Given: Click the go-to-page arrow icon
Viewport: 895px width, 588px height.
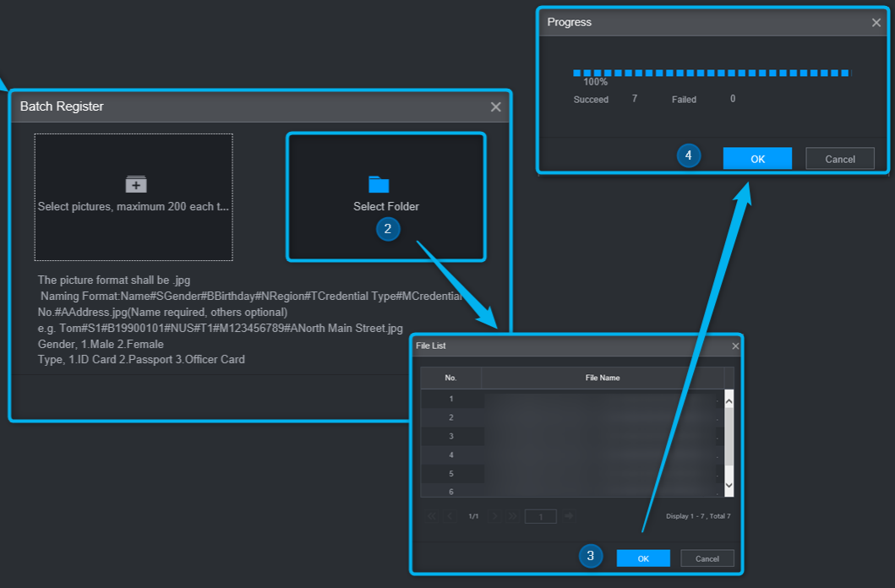Looking at the screenshot, I should [569, 515].
